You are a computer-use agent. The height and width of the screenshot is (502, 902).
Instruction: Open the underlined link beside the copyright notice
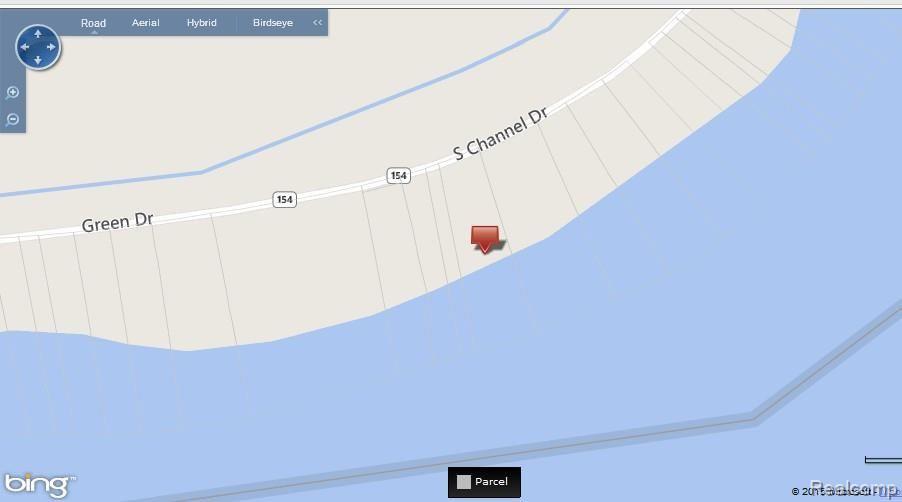click(x=890, y=492)
